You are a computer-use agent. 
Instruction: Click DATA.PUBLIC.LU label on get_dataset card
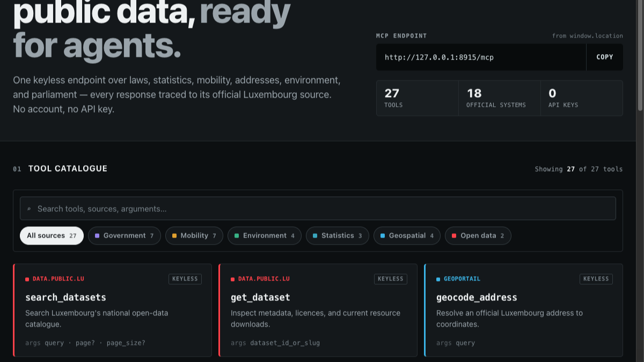(x=264, y=279)
